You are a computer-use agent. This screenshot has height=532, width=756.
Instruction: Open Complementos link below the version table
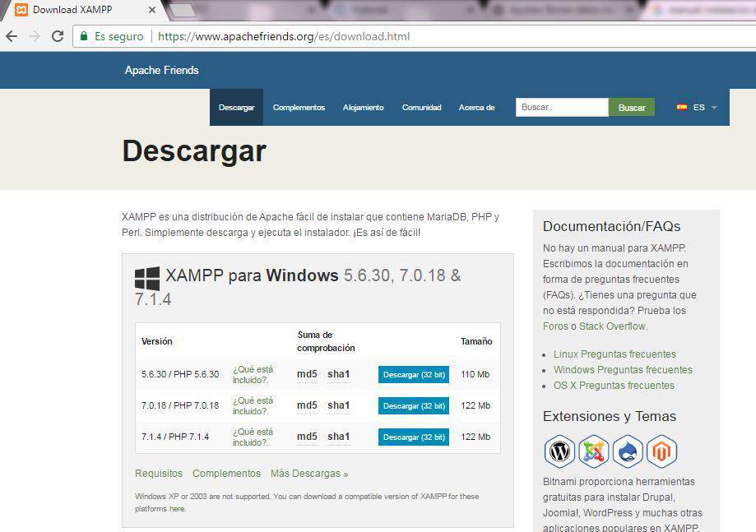tap(226, 474)
